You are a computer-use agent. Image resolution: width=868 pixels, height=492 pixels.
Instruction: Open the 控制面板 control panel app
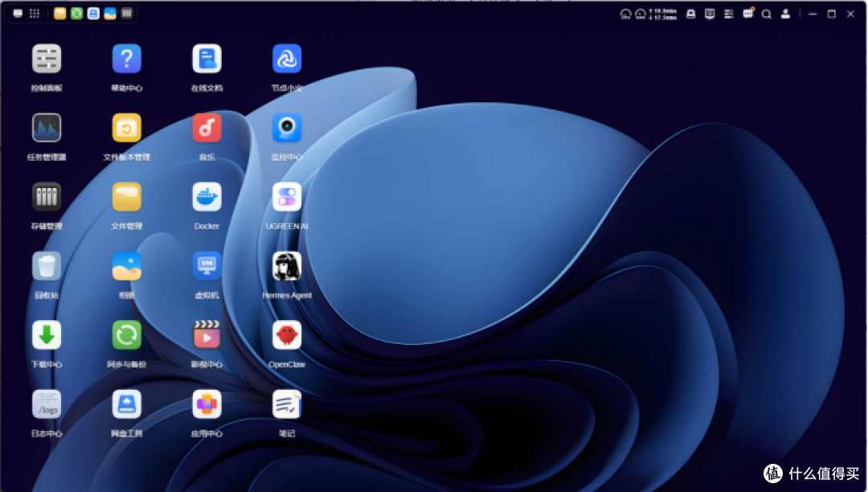point(47,59)
